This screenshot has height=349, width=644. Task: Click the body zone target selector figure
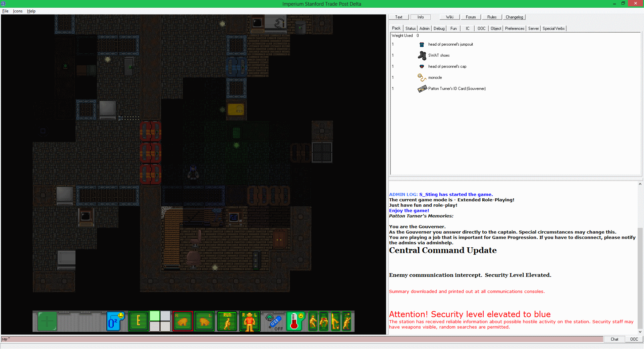coord(250,321)
